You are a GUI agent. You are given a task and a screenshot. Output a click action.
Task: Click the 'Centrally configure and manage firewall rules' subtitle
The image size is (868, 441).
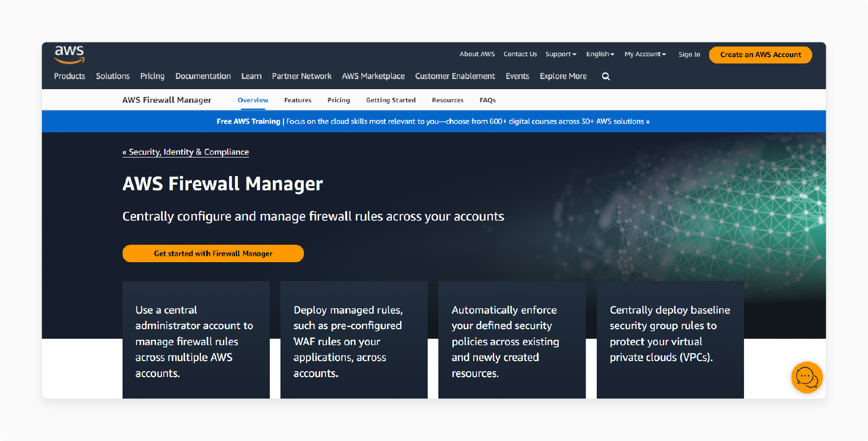(x=313, y=217)
